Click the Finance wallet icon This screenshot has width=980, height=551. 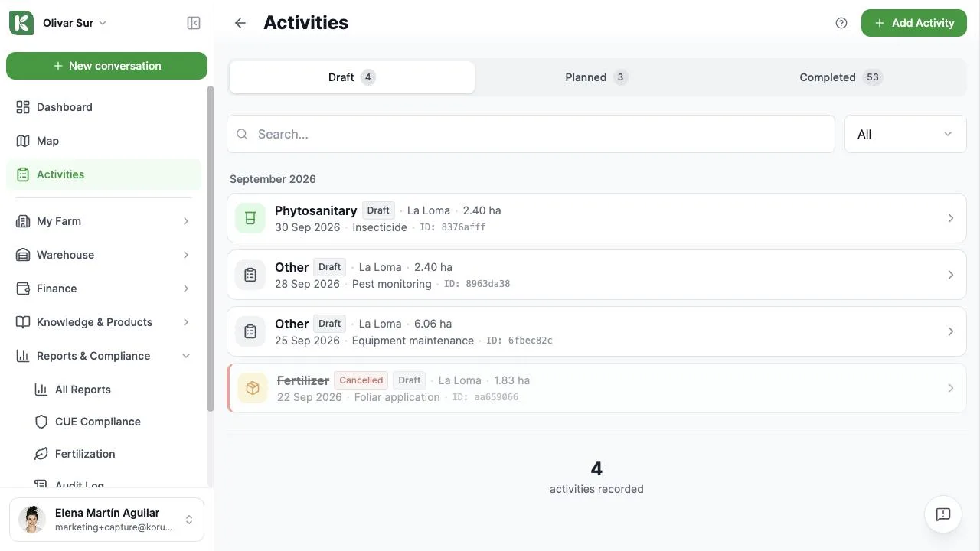pos(23,289)
